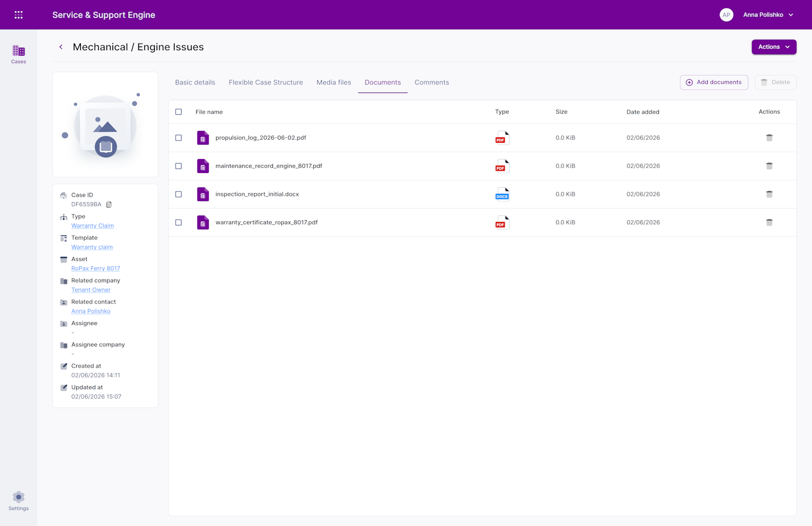The height and width of the screenshot is (526, 812).
Task: Switch to the Media files tab
Action: click(334, 83)
